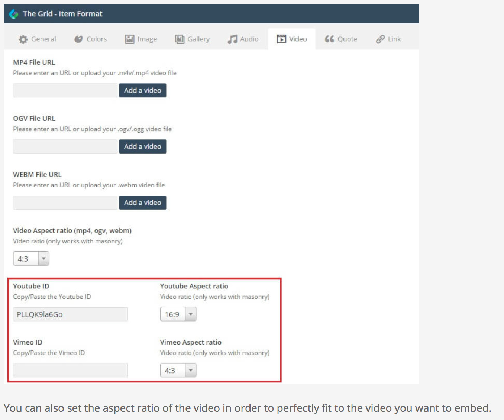Focus the OGV File URL field
The width and height of the screenshot is (504, 420).
coord(65,146)
